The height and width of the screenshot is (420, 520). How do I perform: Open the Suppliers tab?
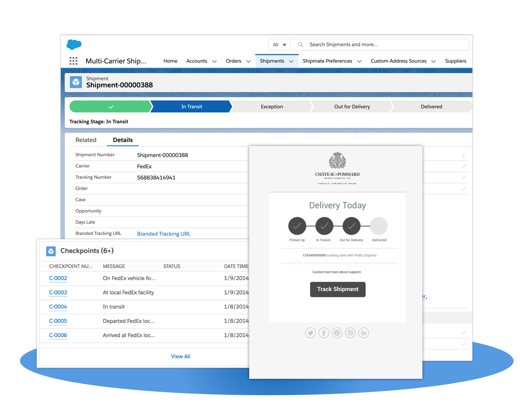pos(455,61)
